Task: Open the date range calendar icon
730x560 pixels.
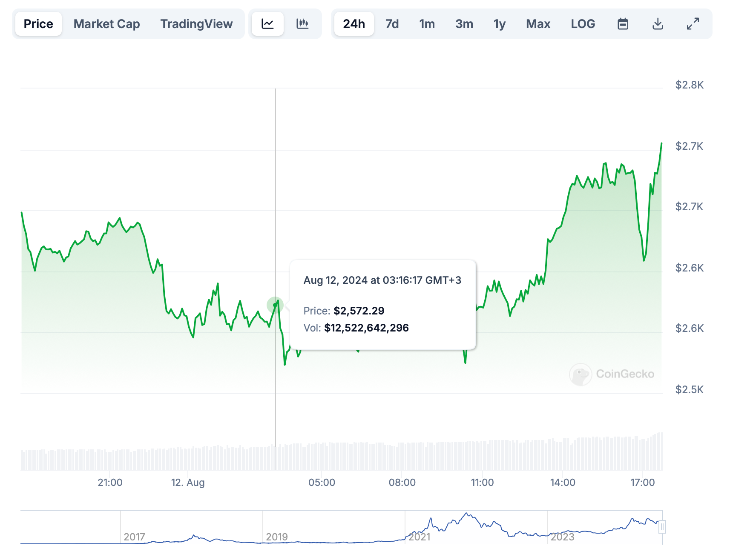Action: click(x=623, y=24)
